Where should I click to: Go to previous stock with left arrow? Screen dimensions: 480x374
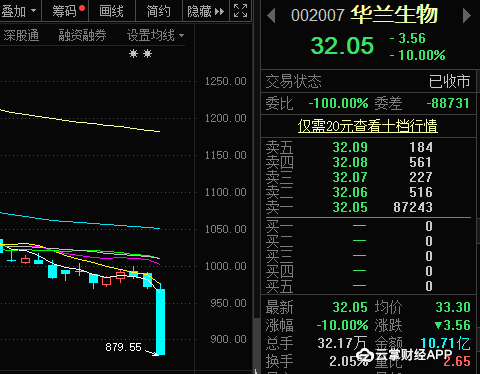[271, 16]
